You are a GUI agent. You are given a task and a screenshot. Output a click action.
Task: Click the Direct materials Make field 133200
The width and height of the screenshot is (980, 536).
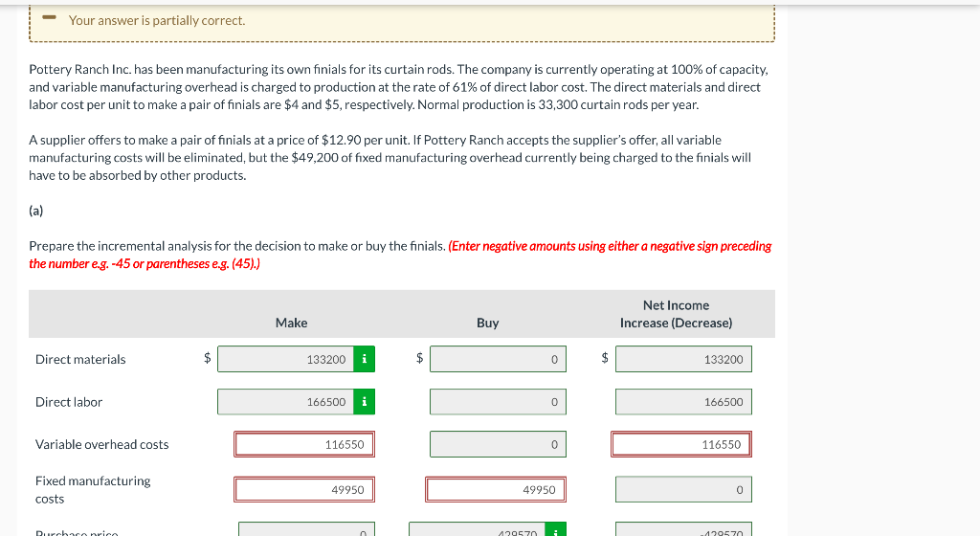pyautogui.click(x=285, y=359)
